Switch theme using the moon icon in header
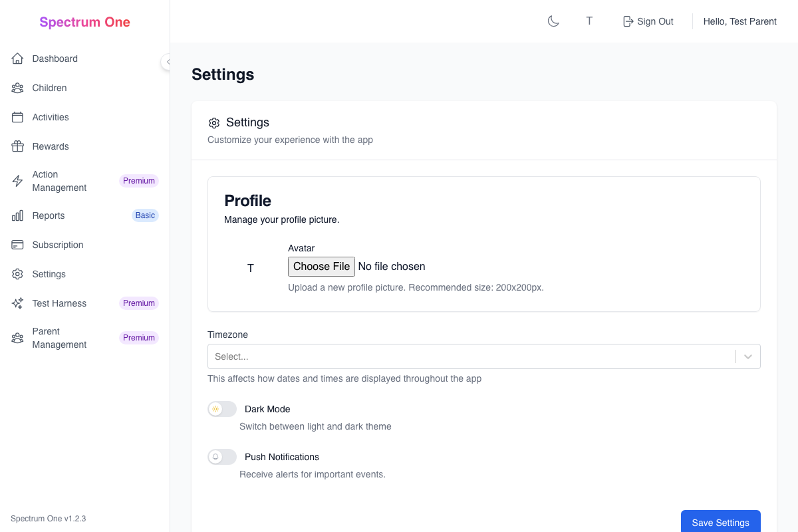The width and height of the screenshot is (798, 532). click(553, 21)
